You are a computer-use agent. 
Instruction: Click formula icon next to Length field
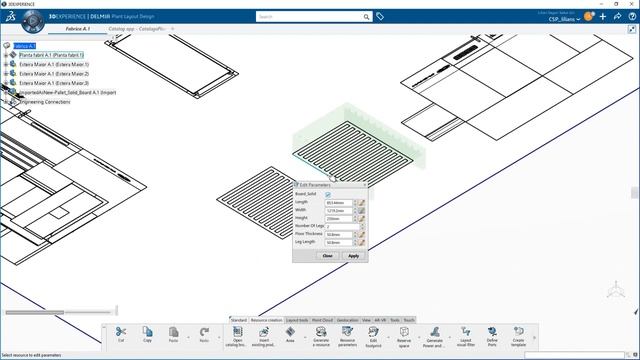tap(362, 202)
